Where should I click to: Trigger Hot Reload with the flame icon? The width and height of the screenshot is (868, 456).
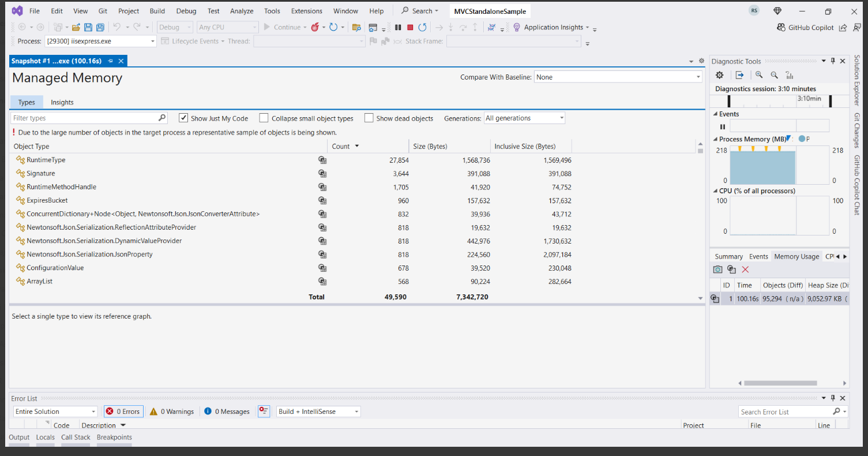coord(316,27)
